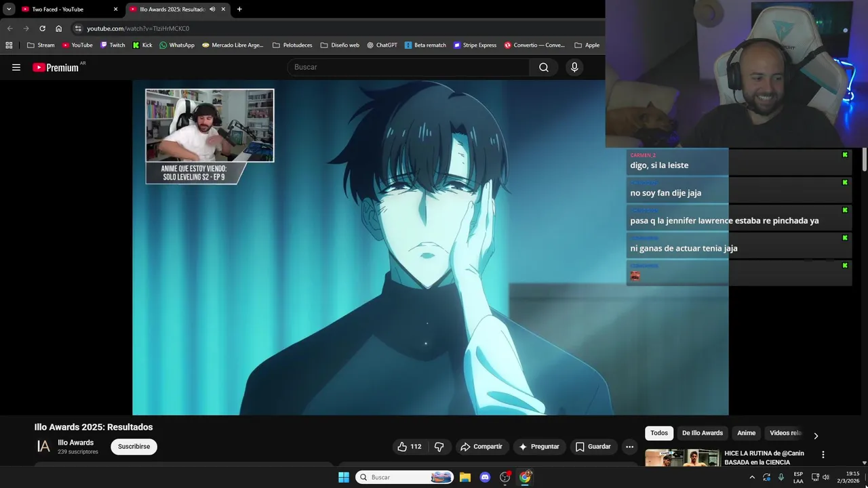Select the Videos relacionados chip
The height and width of the screenshot is (488, 868).
coord(785,433)
